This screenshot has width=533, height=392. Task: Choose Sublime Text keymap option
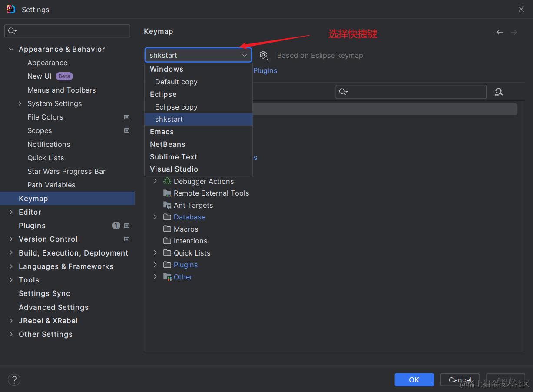199,157
